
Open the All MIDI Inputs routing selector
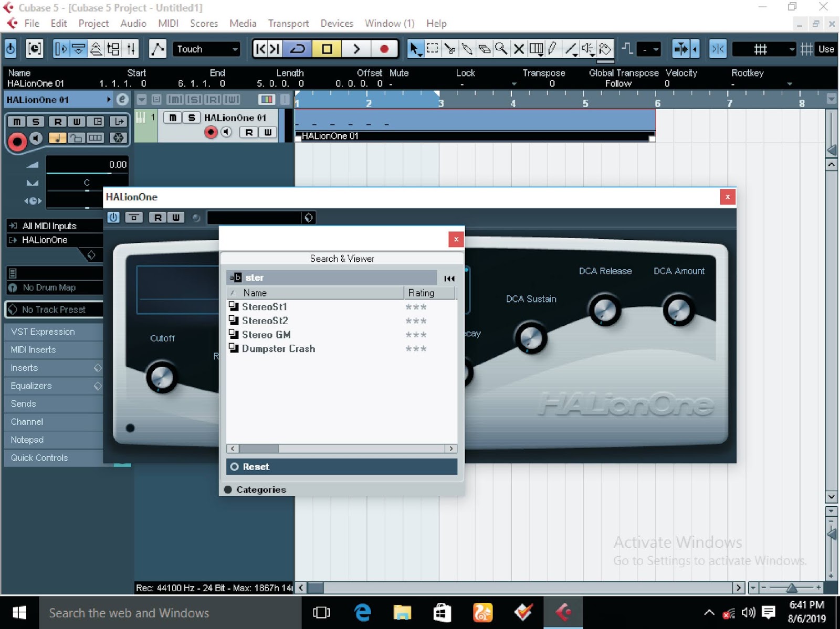pyautogui.click(x=55, y=226)
